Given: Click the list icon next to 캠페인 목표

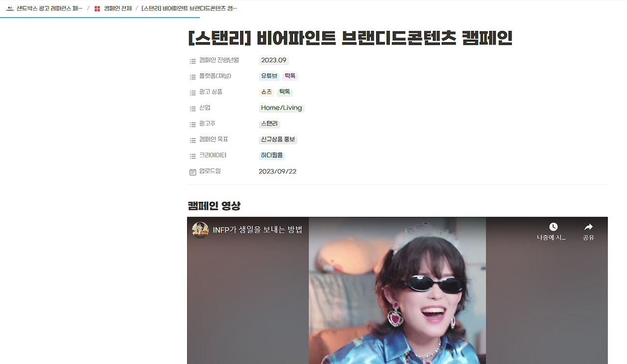Looking at the screenshot, I should click(x=193, y=140).
